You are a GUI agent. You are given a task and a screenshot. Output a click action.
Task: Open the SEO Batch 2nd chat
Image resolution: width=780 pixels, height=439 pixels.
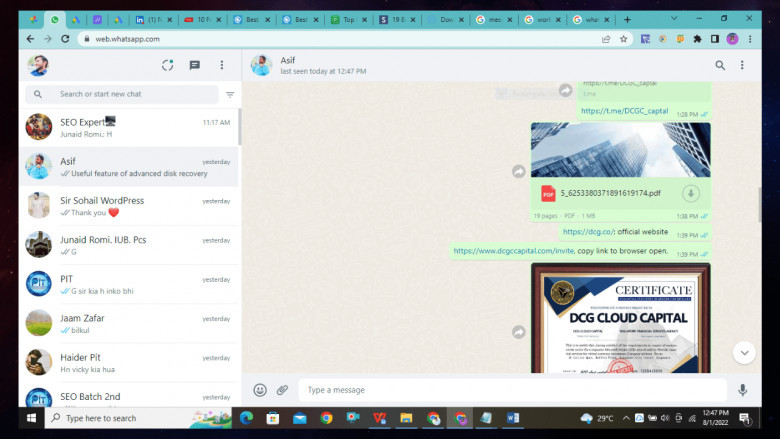point(128,396)
